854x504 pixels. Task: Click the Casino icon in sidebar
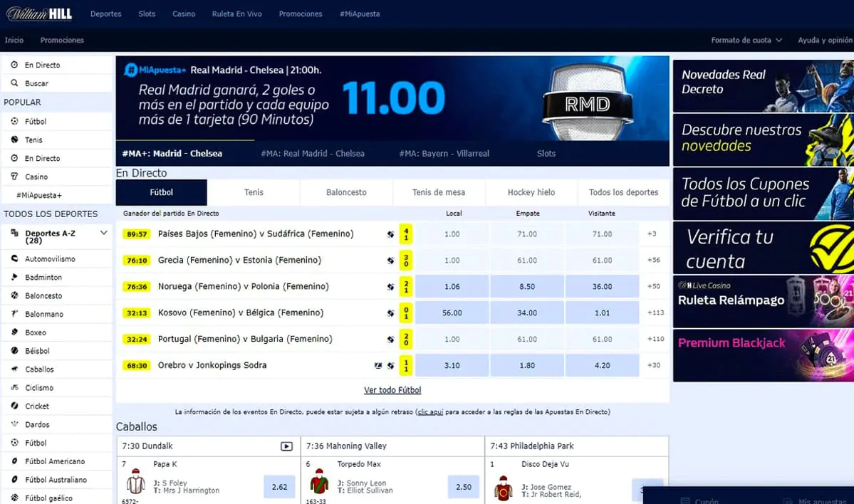(15, 177)
